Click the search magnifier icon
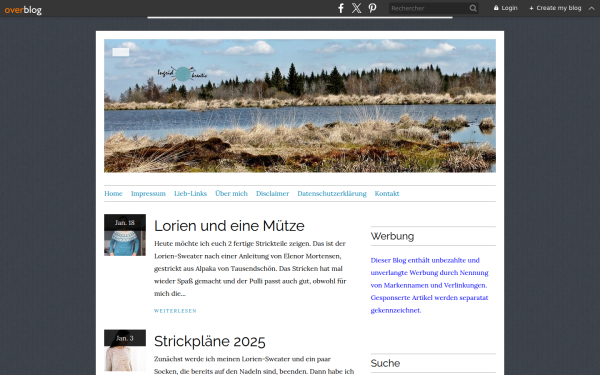Screen dimensions: 600x375 [473, 8]
